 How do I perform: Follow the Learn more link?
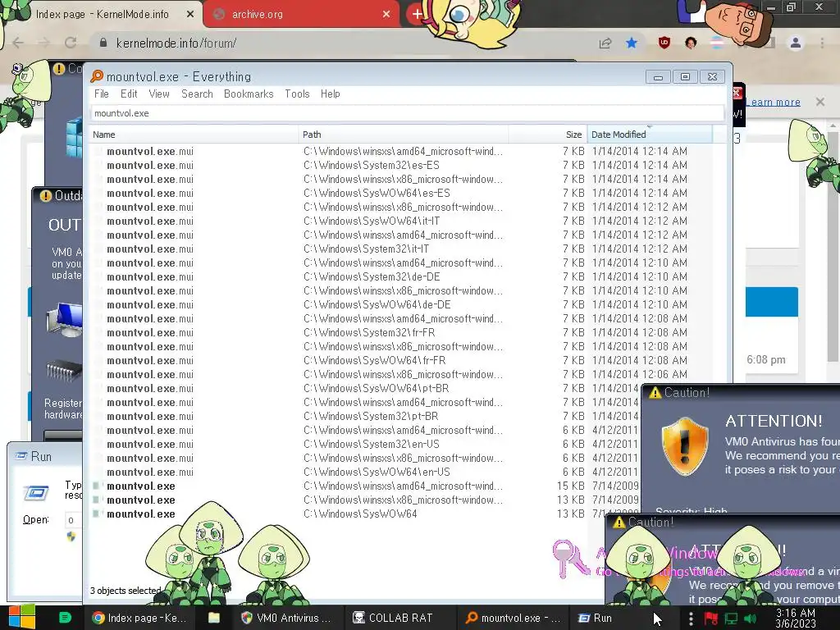coord(773,102)
